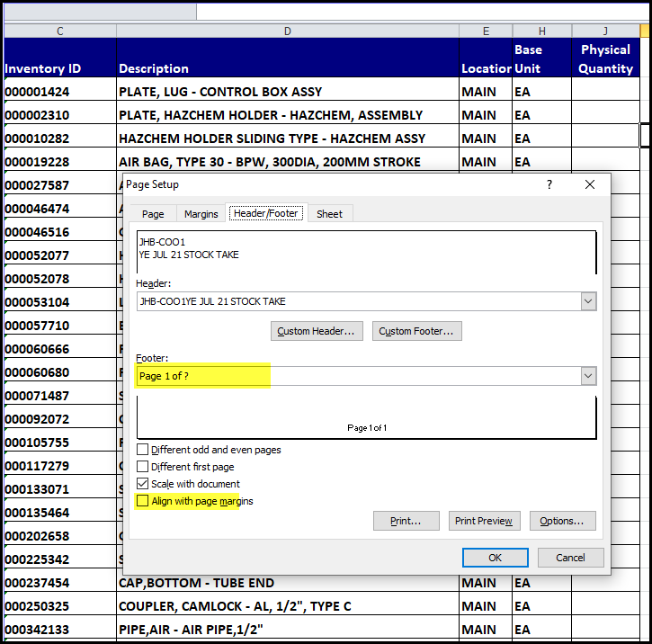This screenshot has height=644, width=652.
Task: Expand the Header dropdown list
Action: [588, 301]
